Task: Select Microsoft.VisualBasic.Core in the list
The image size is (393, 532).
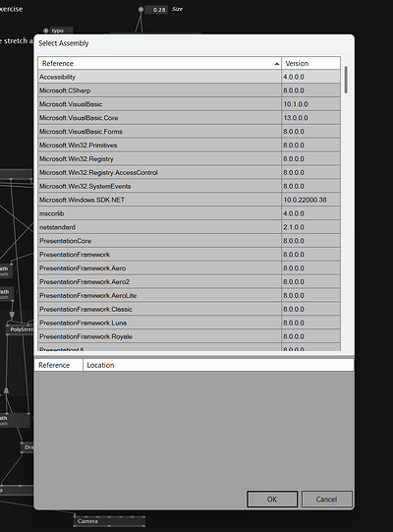Action: click(190, 118)
